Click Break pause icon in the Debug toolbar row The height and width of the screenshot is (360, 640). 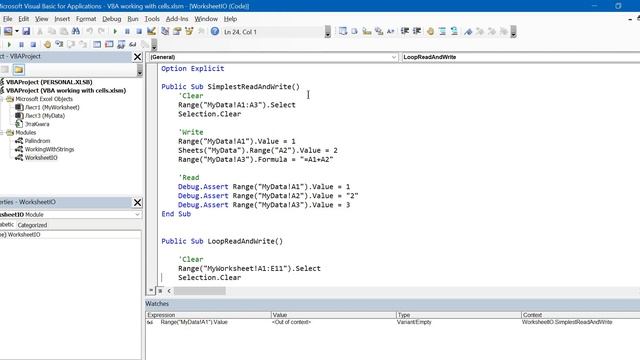tap(21, 44)
